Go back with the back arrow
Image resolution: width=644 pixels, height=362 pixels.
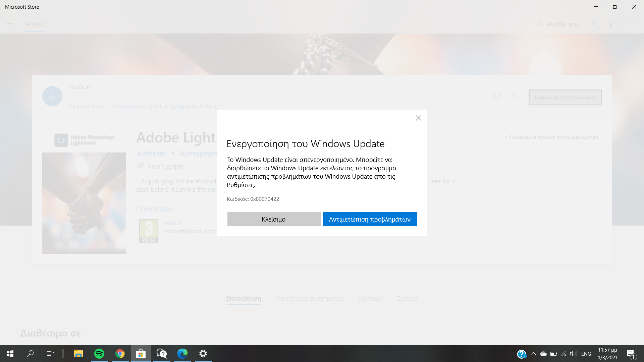10,24
